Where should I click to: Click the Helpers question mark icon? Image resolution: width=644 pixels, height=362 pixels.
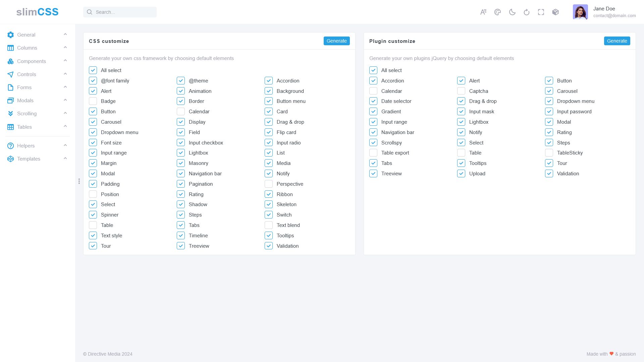point(10,146)
